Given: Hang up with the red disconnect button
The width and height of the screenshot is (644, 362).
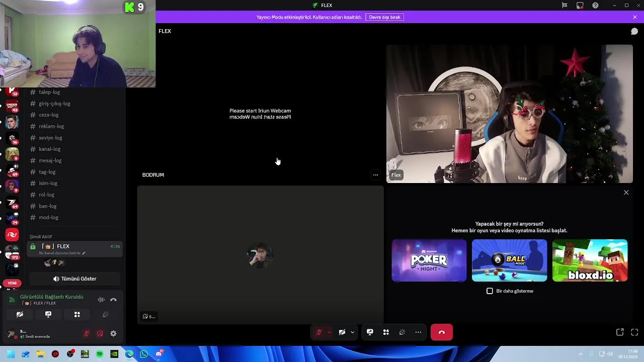Looking at the screenshot, I should [x=442, y=332].
